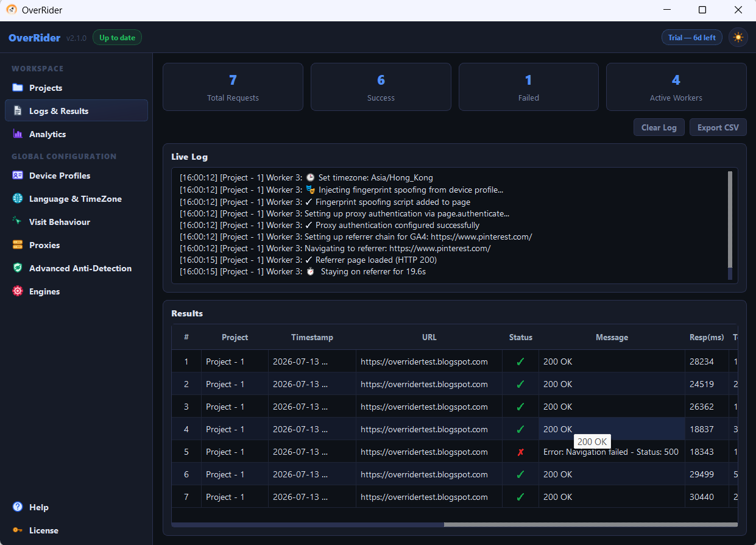Screen dimensions: 756x545
Task: Click the Project column header
Action: coord(235,337)
